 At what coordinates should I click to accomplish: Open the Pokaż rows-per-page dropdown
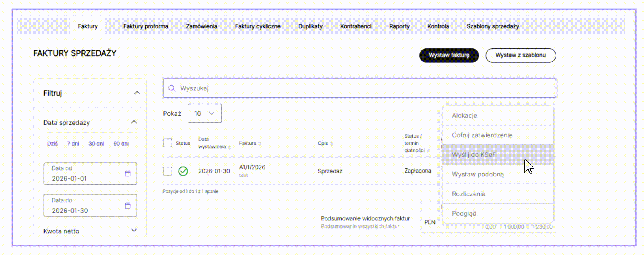pyautogui.click(x=205, y=113)
